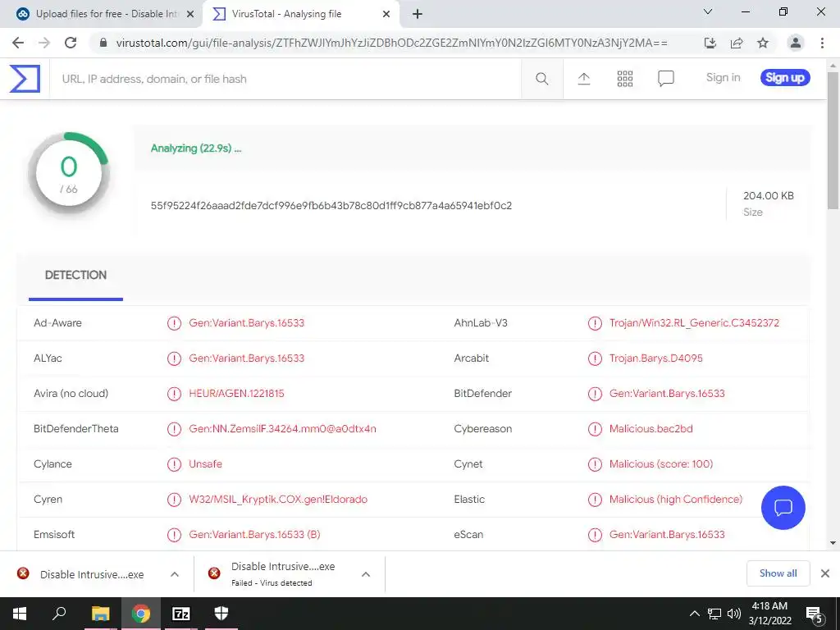Click the install app icon in address bar
Screen dimensions: 840x630
[x=710, y=43]
